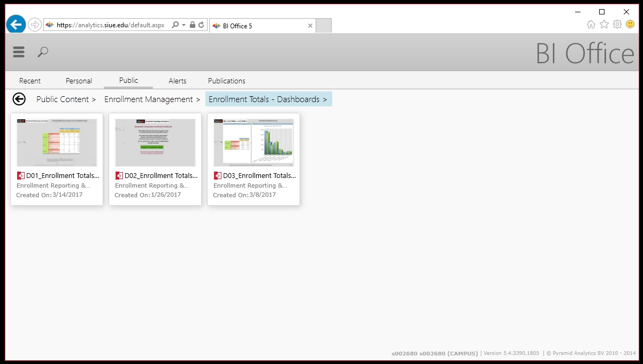The width and height of the screenshot is (643, 364).
Task: Open D03_Enrollment Totals dashboard thumbnail
Action: 254,143
